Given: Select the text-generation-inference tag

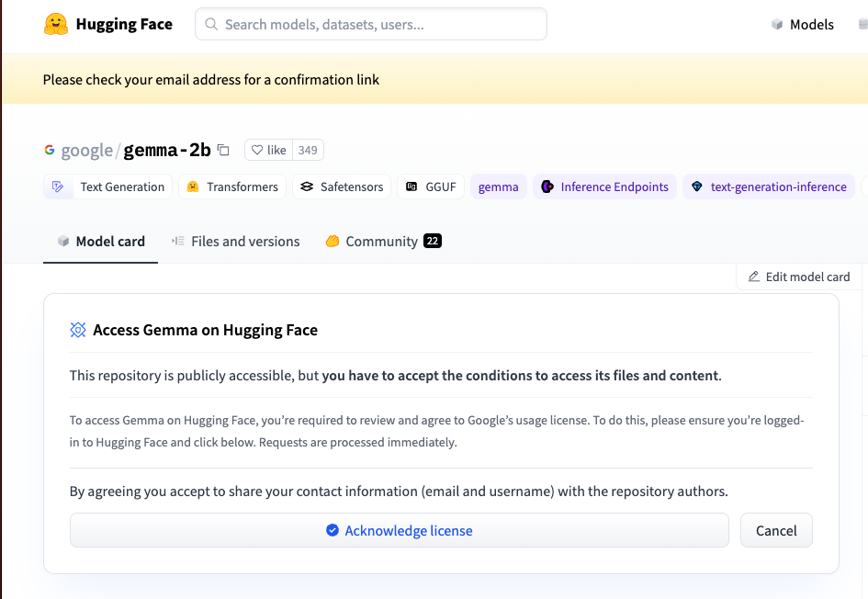Looking at the screenshot, I should point(769,186).
